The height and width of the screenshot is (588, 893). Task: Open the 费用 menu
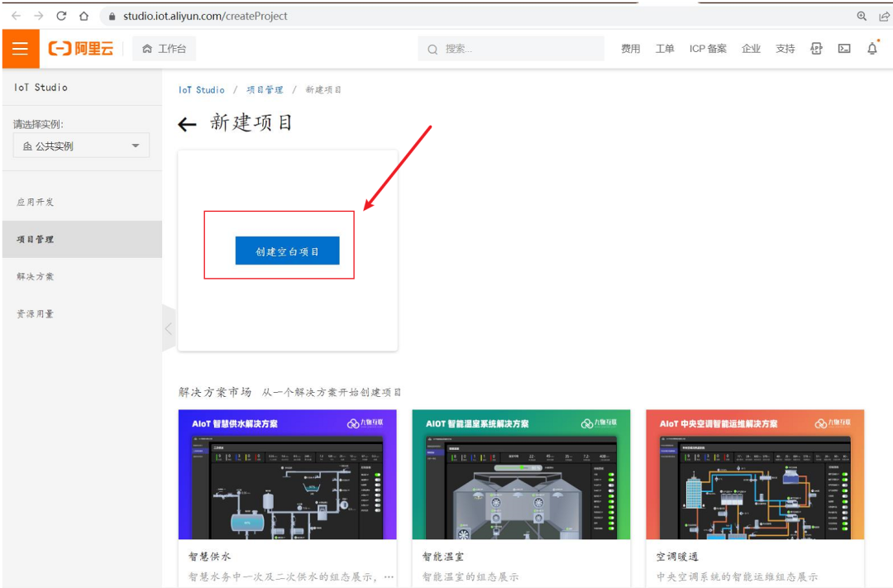(x=630, y=49)
